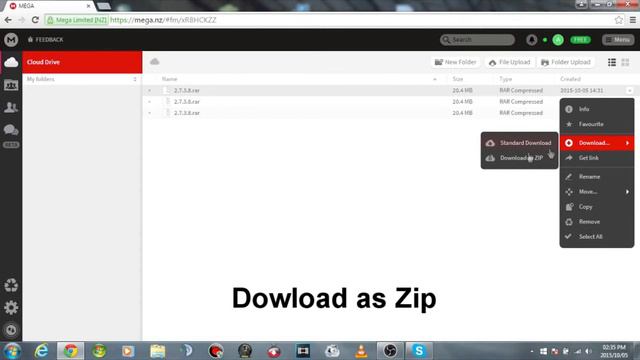The width and height of the screenshot is (640, 360).
Task: Select the Cloud Drive panel header
Action: tap(82, 62)
